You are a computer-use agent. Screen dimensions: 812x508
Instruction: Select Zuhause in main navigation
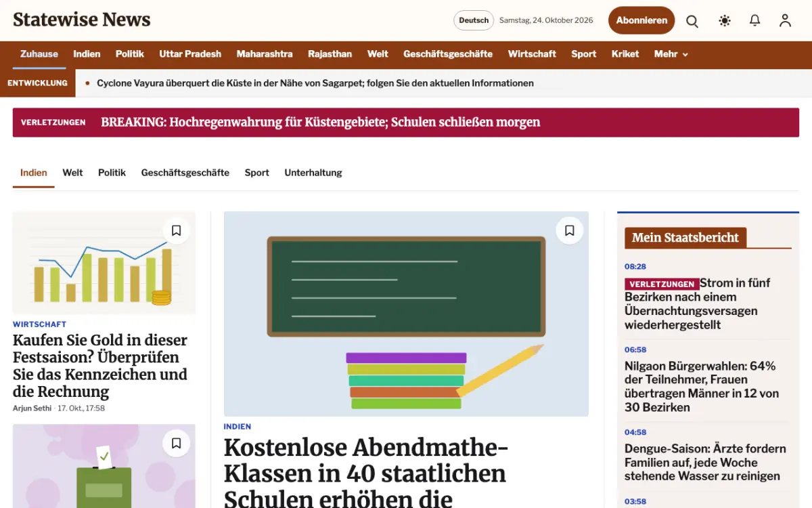tap(39, 54)
